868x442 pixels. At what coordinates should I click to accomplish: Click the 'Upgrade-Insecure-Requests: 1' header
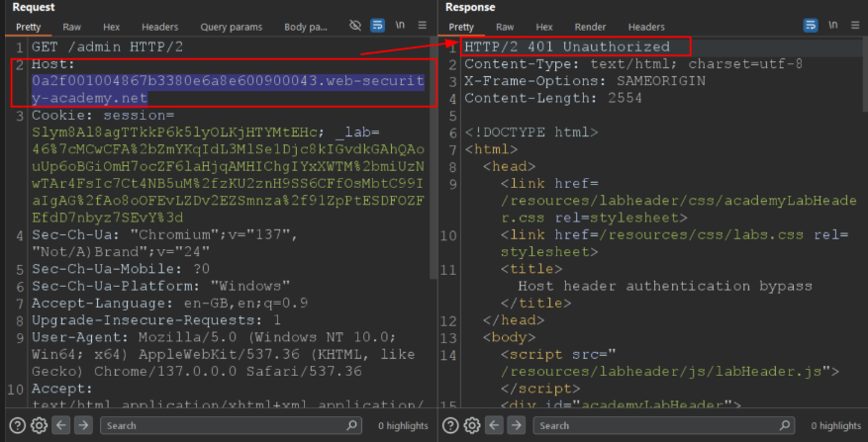point(156,320)
